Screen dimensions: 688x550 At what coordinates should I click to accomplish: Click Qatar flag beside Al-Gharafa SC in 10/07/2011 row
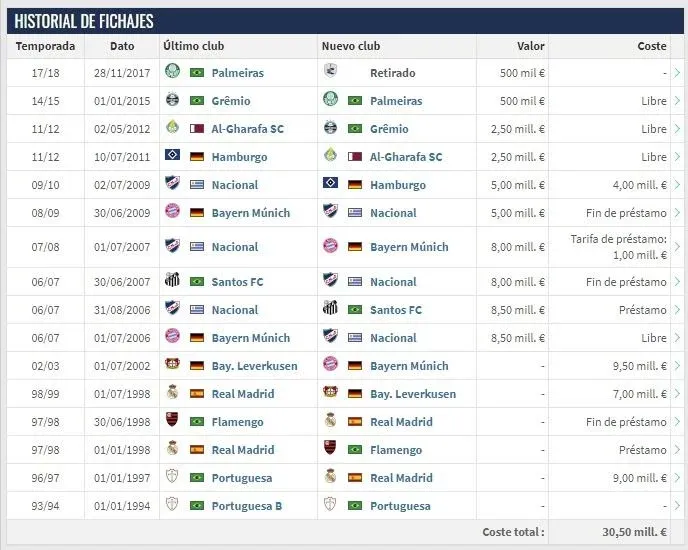click(354, 157)
